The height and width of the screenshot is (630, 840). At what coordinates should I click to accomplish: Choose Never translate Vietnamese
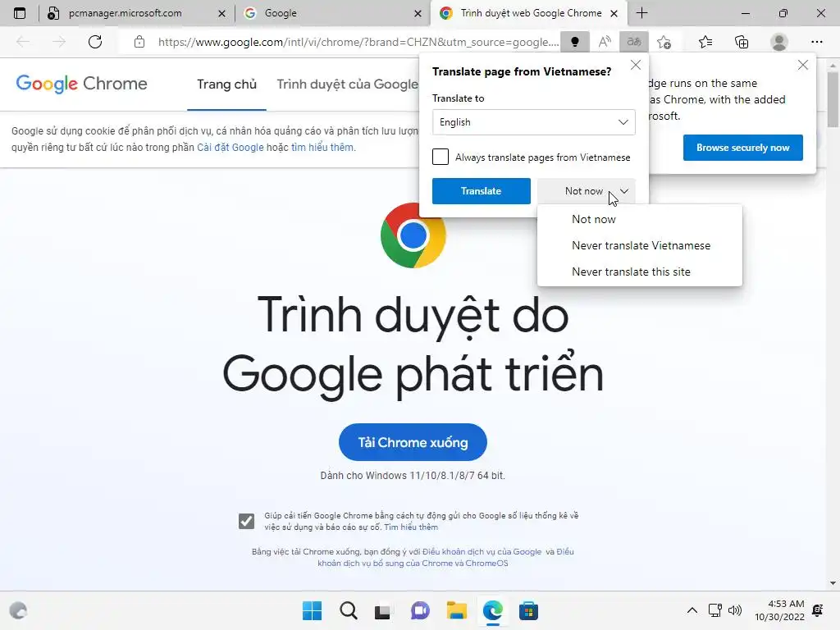pyautogui.click(x=639, y=245)
